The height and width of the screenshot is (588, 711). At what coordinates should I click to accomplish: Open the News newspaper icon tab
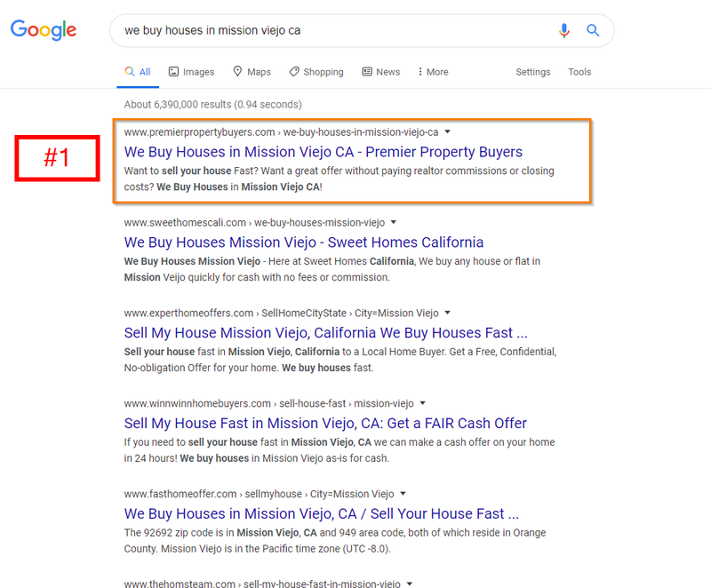pyautogui.click(x=367, y=72)
